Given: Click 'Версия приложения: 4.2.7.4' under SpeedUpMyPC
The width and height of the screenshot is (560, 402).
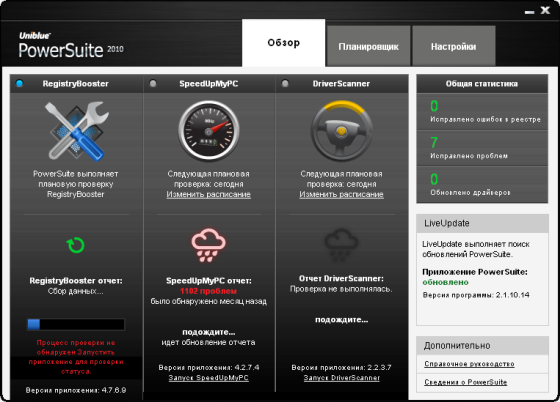Looking at the screenshot, I should point(209,367).
